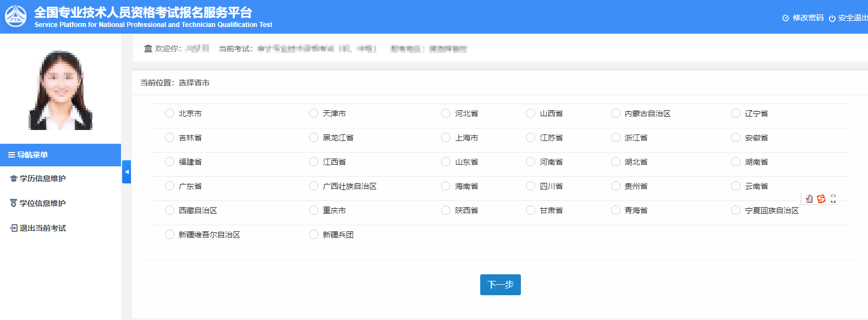Click the document checkmark icon in floating toolbar
The image size is (868, 320).
tap(809, 199)
